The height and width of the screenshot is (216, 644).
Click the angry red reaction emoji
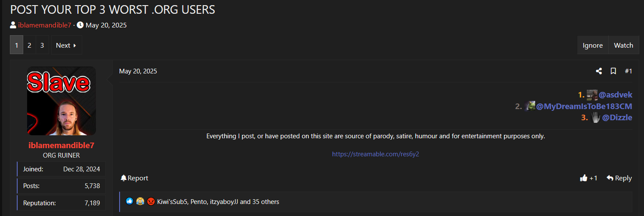click(151, 201)
